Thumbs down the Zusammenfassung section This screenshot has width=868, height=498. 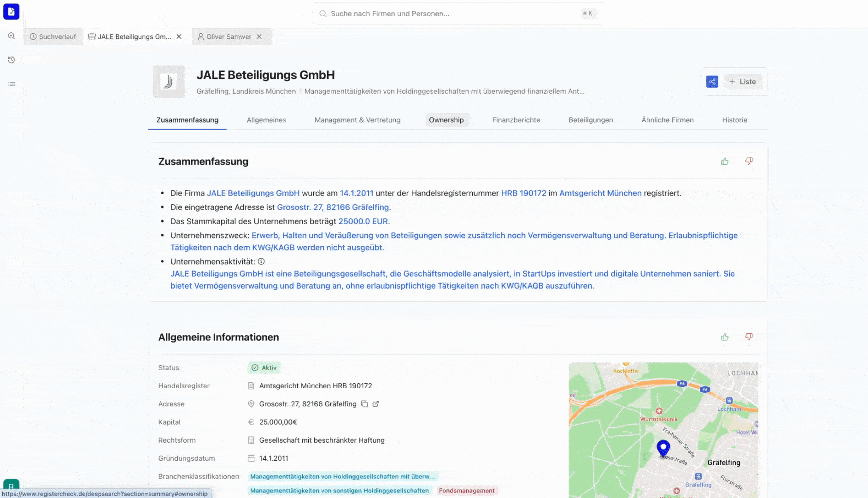click(749, 161)
